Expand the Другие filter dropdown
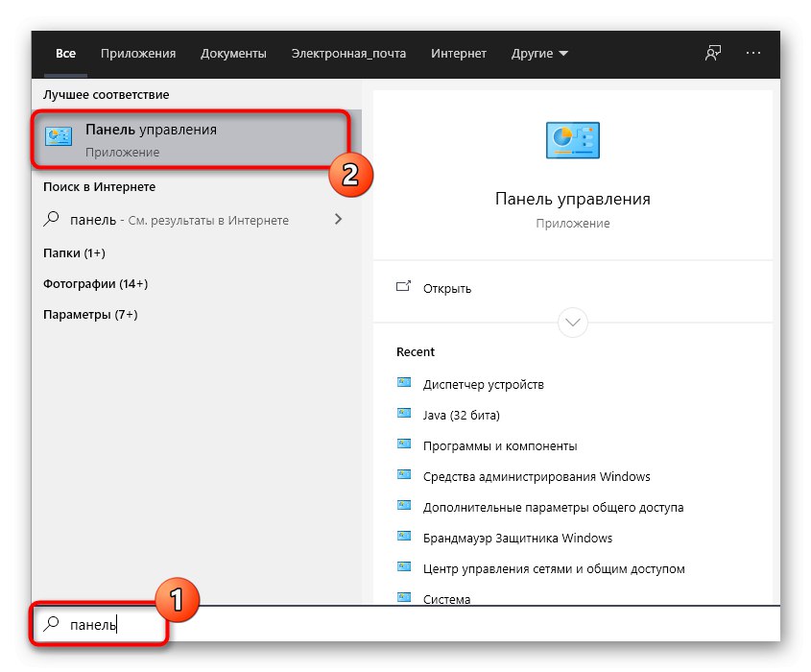The width and height of the screenshot is (811, 672). click(539, 54)
